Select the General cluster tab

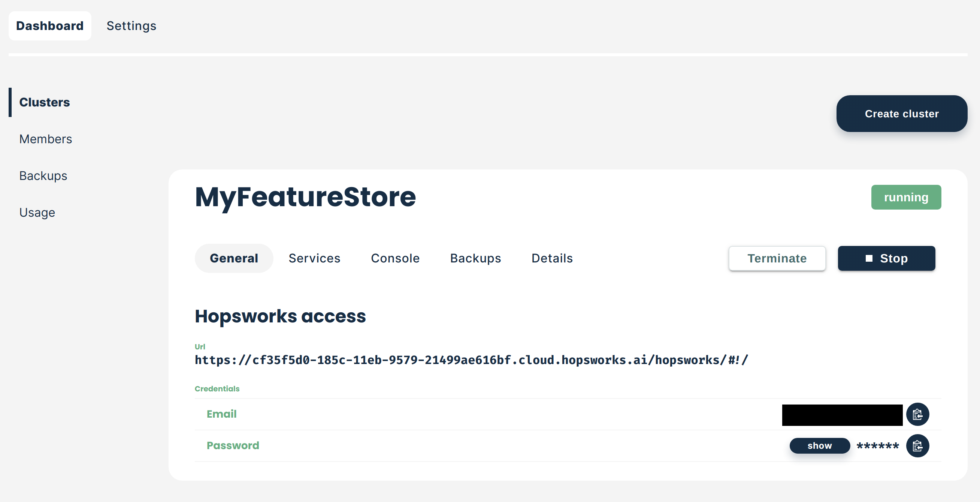click(x=234, y=258)
